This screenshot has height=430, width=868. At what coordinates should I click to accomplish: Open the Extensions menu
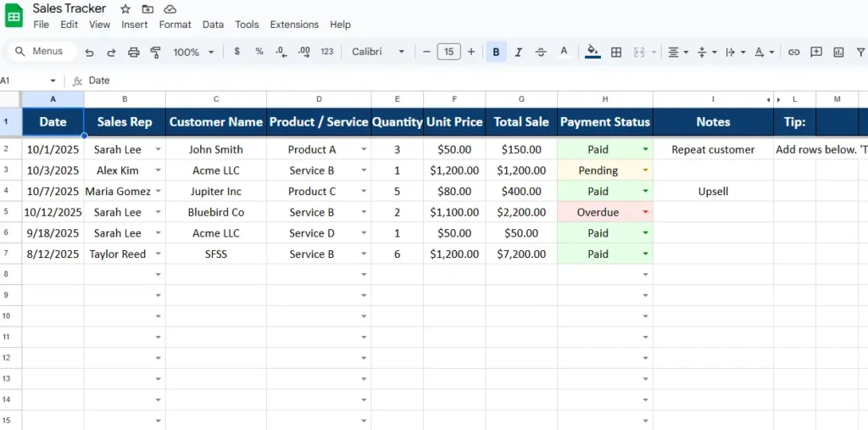click(294, 25)
